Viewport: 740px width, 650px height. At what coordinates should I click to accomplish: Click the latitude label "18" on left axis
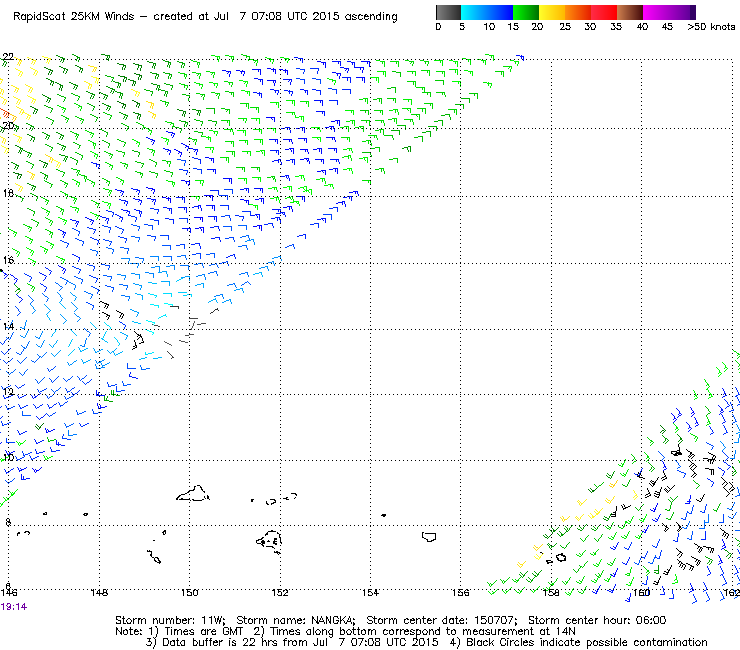(x=8, y=193)
